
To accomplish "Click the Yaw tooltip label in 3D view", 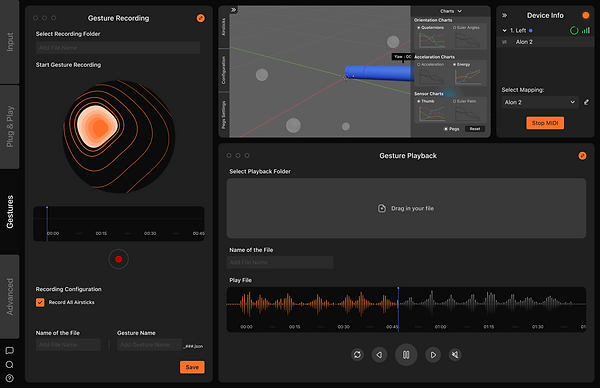I will coord(402,57).
